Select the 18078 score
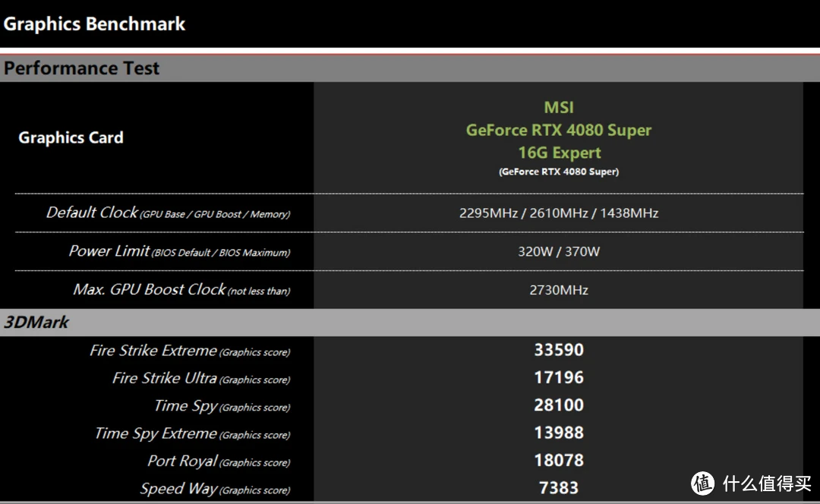Image resolution: width=820 pixels, height=504 pixels. pyautogui.click(x=559, y=461)
